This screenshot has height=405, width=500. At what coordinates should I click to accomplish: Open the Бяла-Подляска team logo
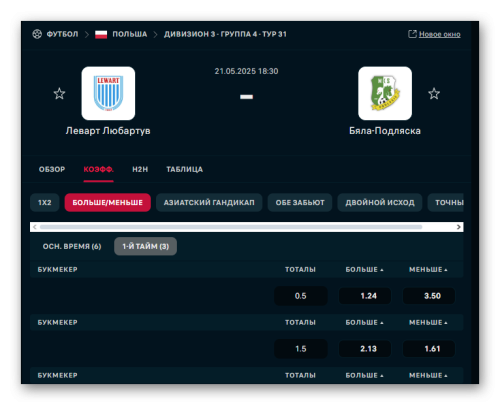(385, 93)
